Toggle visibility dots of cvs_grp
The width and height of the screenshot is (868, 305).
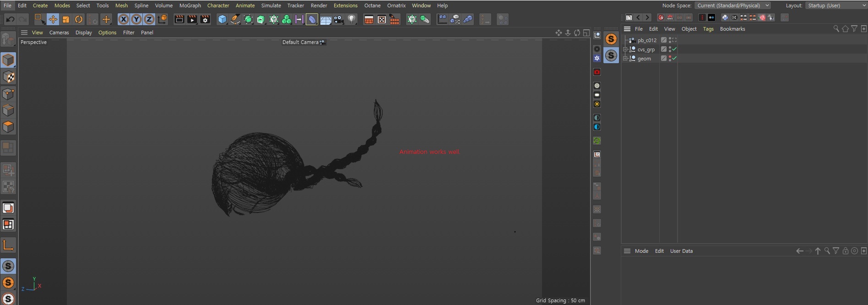coord(670,49)
